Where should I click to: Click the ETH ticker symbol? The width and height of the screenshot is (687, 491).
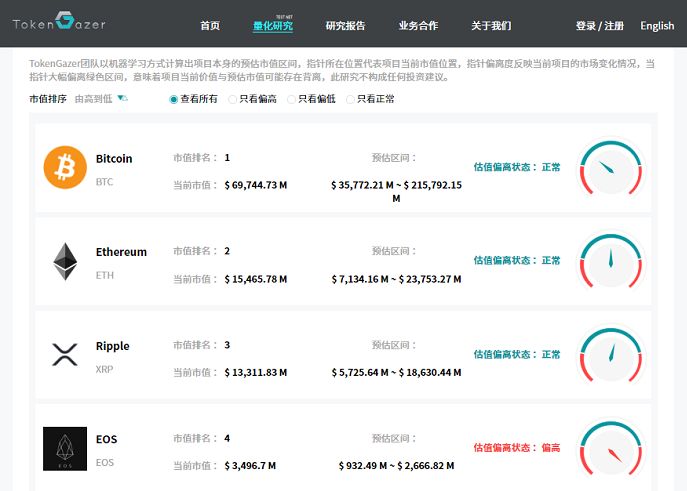click(105, 275)
